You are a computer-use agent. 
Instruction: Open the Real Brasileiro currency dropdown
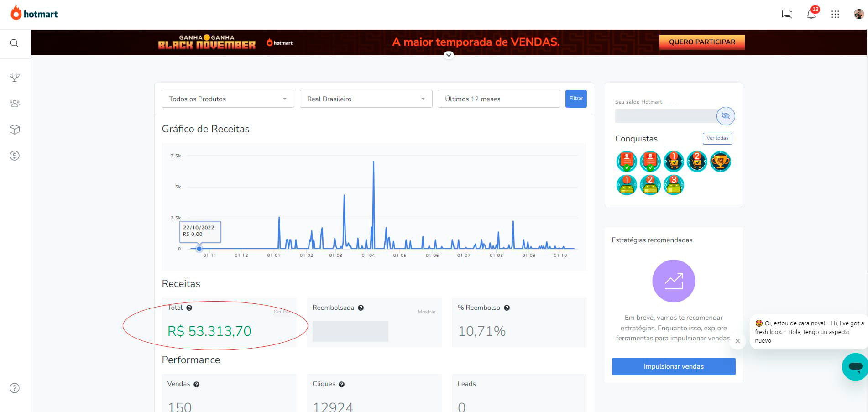[x=366, y=99]
